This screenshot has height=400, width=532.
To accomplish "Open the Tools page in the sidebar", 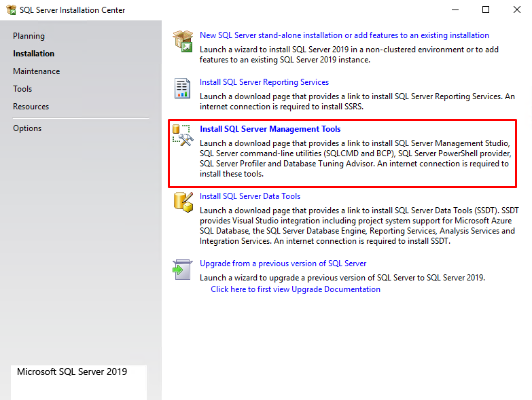I will [22, 89].
